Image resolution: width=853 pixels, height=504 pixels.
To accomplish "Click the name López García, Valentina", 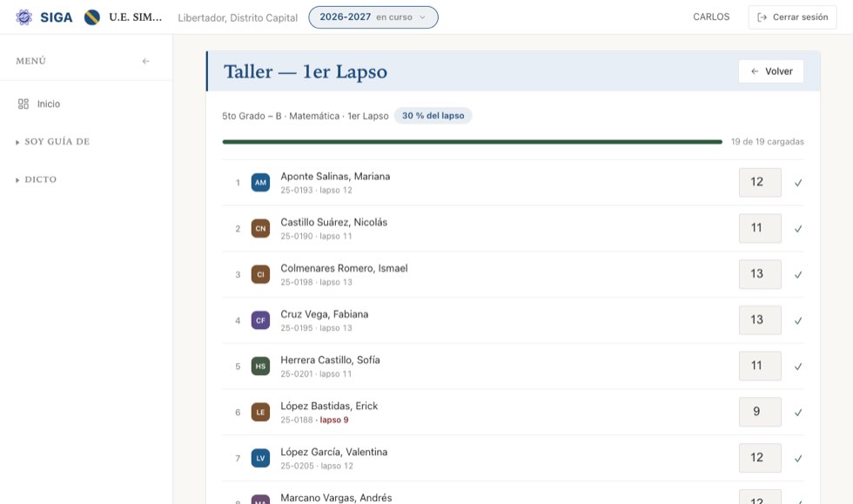I will click(x=334, y=452).
